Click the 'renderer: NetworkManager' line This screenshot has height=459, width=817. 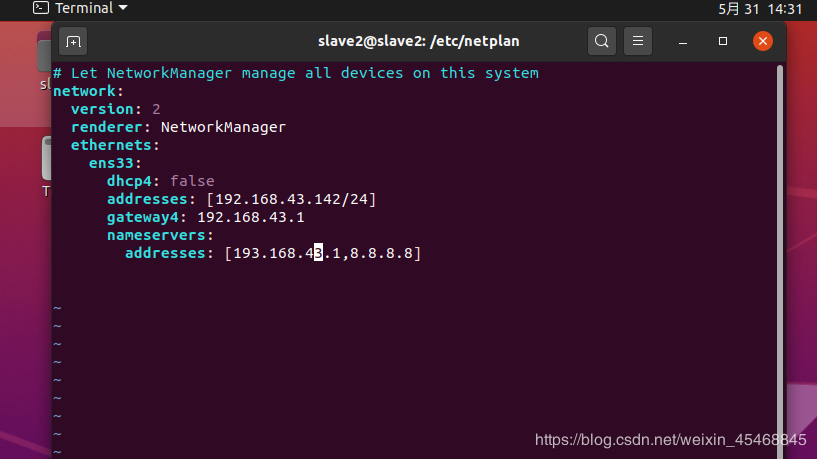(x=178, y=127)
